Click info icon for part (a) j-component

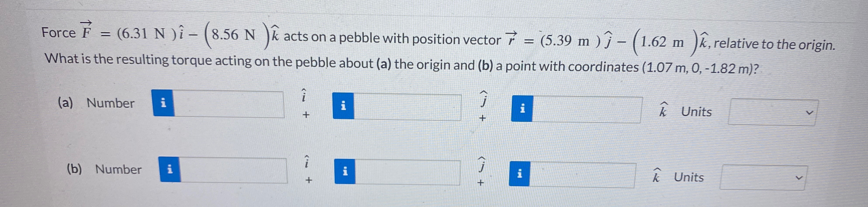[343, 106]
